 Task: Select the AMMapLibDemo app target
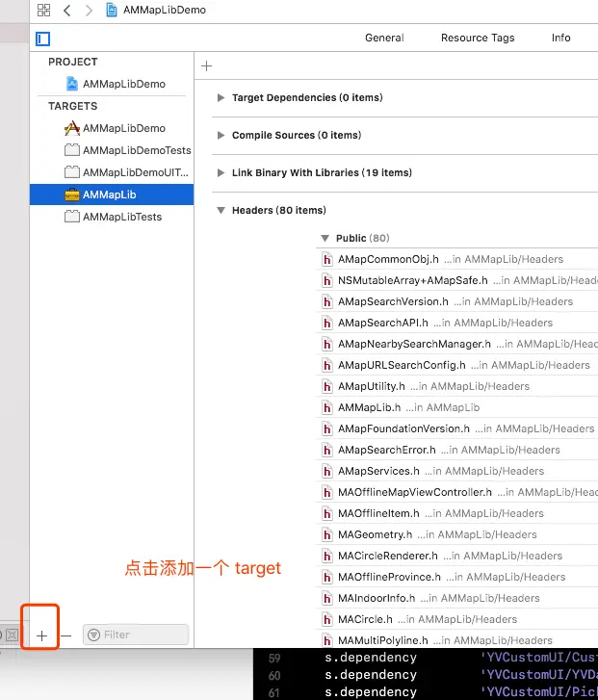coord(112,128)
